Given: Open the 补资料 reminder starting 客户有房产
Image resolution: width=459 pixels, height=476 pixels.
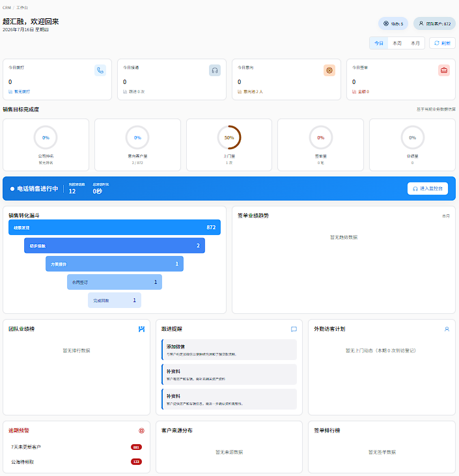Looking at the screenshot, I should [229, 374].
